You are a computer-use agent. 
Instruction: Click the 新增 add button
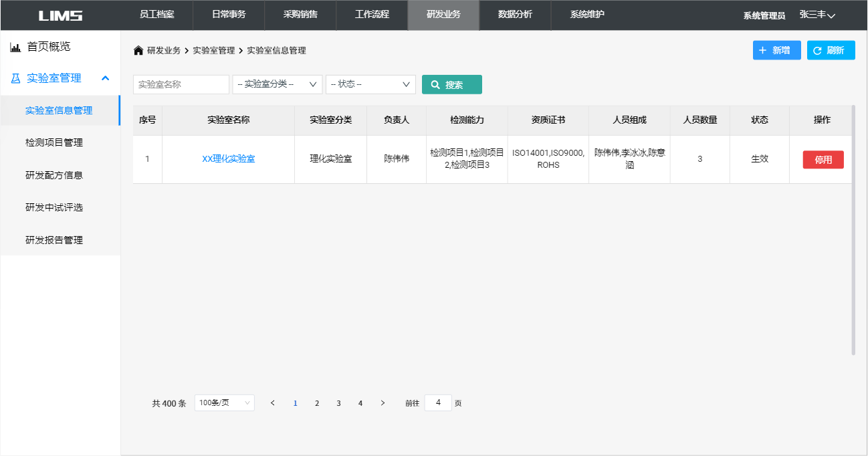[776, 50]
